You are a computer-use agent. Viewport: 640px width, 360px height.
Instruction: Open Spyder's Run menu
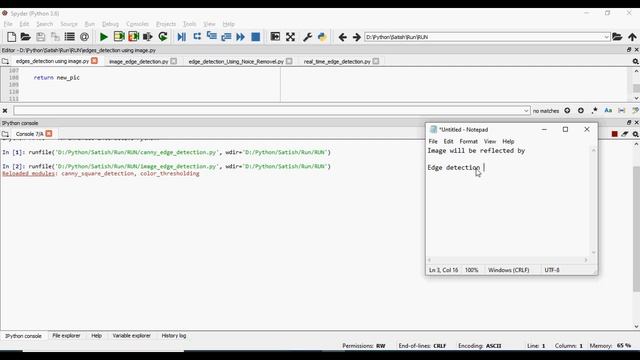(89, 24)
